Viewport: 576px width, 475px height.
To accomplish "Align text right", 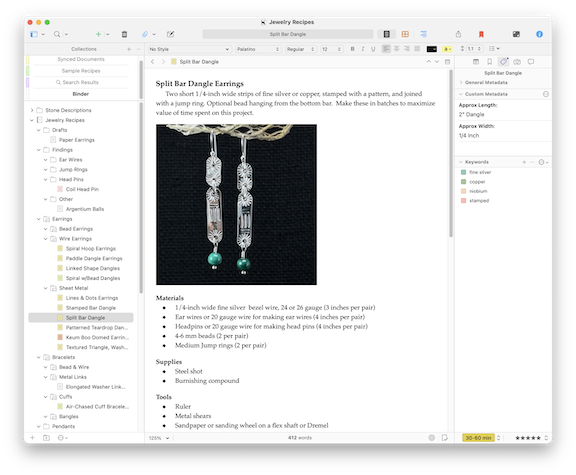I will coord(407,49).
